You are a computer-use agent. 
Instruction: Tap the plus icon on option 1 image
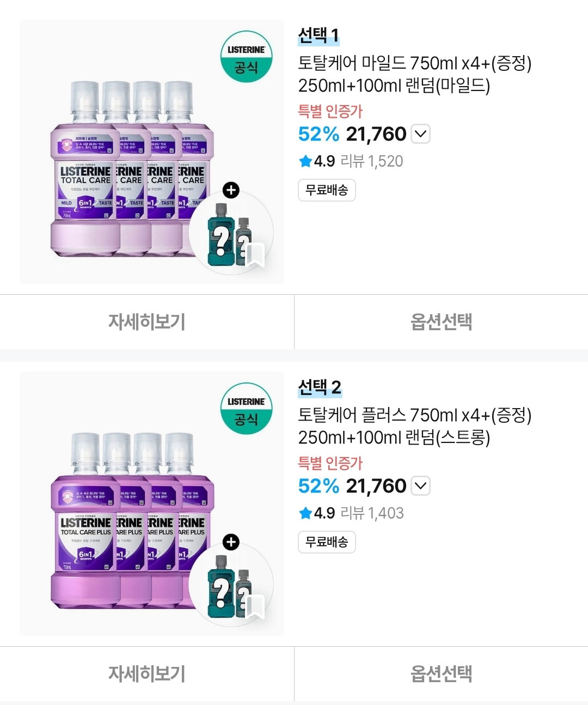pyautogui.click(x=231, y=190)
